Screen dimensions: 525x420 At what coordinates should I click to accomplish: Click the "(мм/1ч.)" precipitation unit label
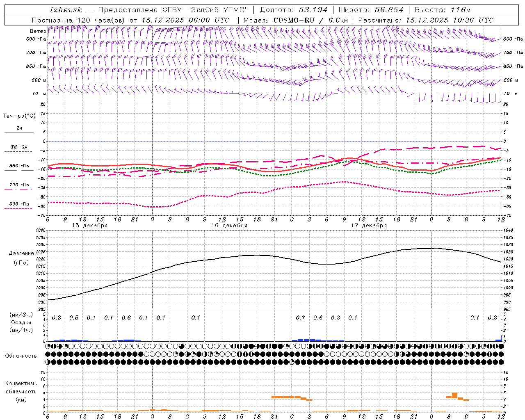21,330
